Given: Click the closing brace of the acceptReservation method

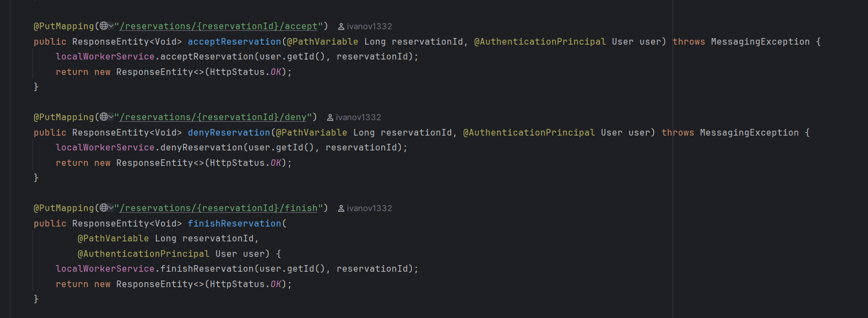Looking at the screenshot, I should 36,87.
